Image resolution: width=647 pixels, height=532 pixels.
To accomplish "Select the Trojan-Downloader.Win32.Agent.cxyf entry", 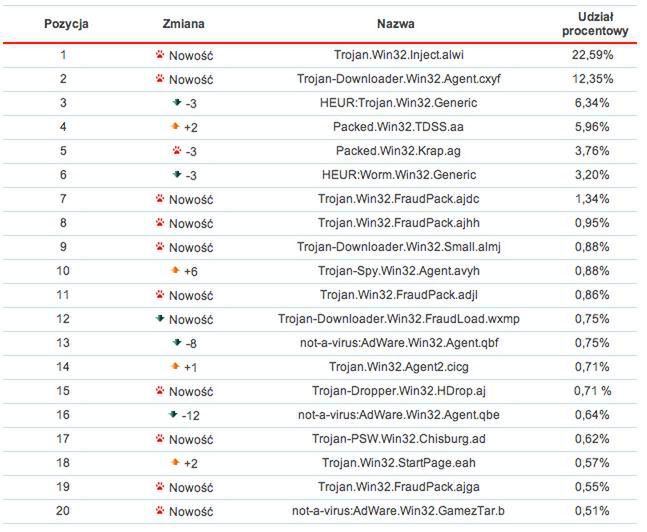I will [396, 79].
